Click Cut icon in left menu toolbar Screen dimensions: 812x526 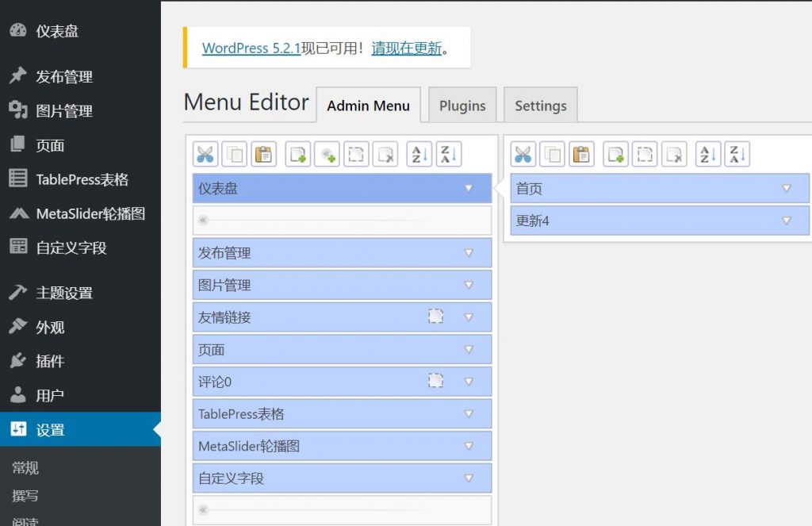[205, 155]
